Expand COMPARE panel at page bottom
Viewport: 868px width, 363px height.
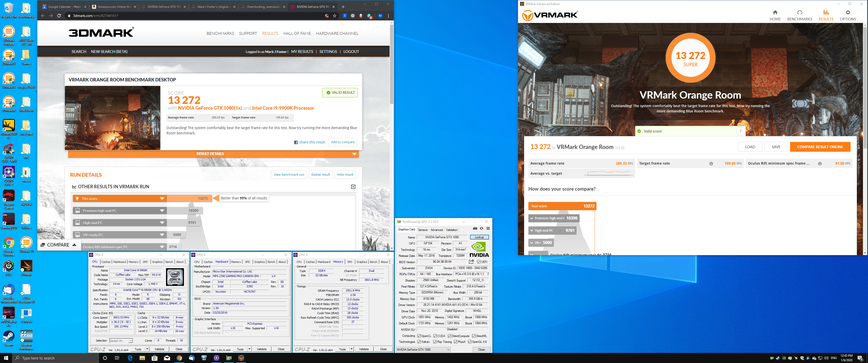click(59, 245)
